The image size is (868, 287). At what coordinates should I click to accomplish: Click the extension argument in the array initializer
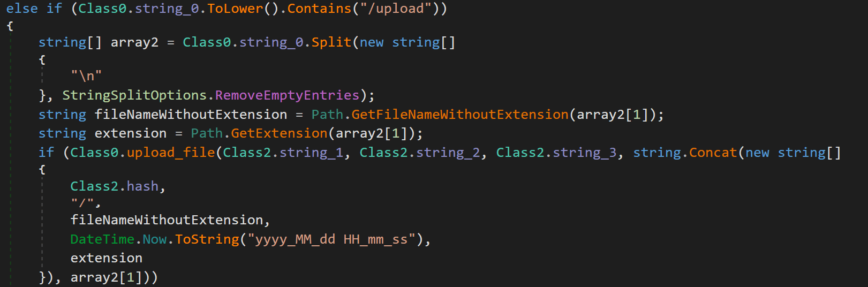(107, 258)
